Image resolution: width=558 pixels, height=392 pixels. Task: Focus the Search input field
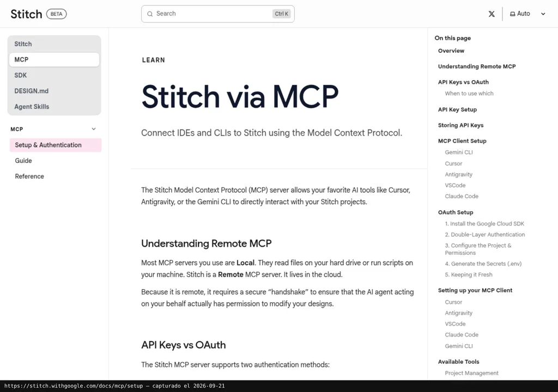pos(218,14)
